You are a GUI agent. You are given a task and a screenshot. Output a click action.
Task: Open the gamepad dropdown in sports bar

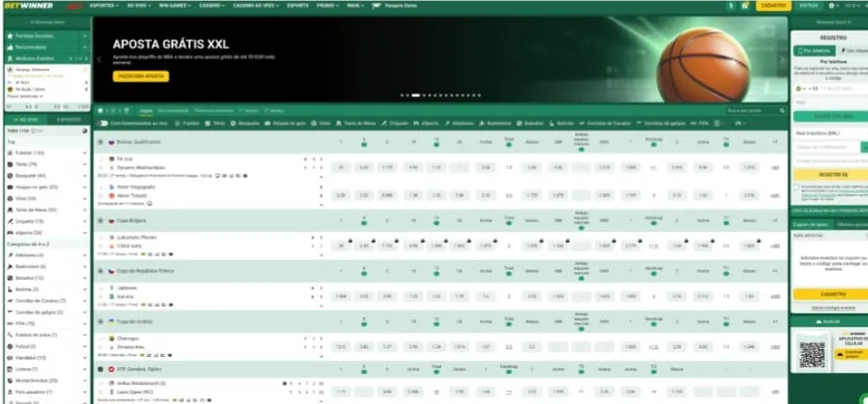739,123
